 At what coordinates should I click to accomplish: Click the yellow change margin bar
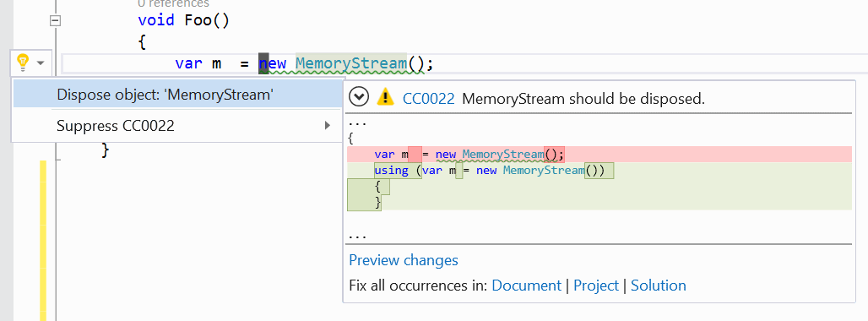[x=42, y=240]
